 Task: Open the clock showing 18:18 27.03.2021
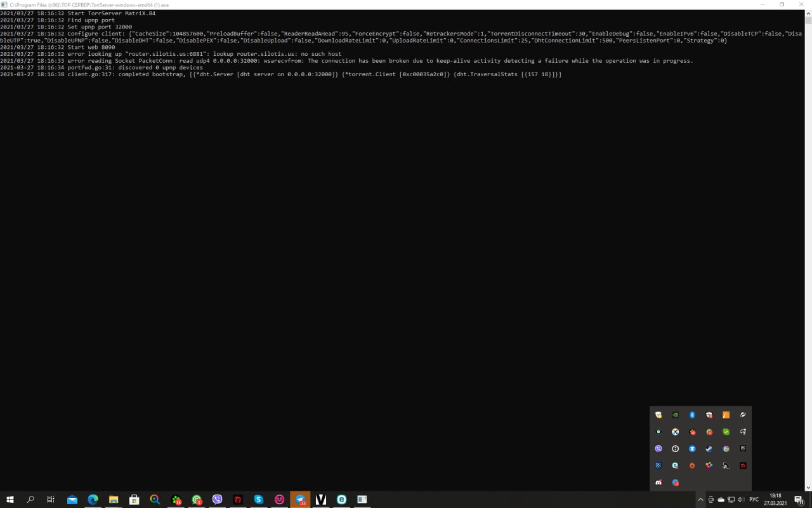click(775, 500)
